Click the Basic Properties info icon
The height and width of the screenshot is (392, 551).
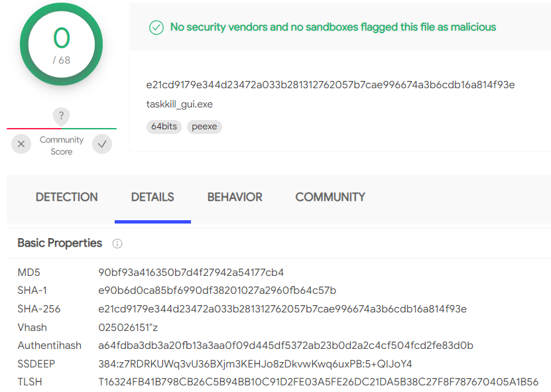(x=117, y=243)
